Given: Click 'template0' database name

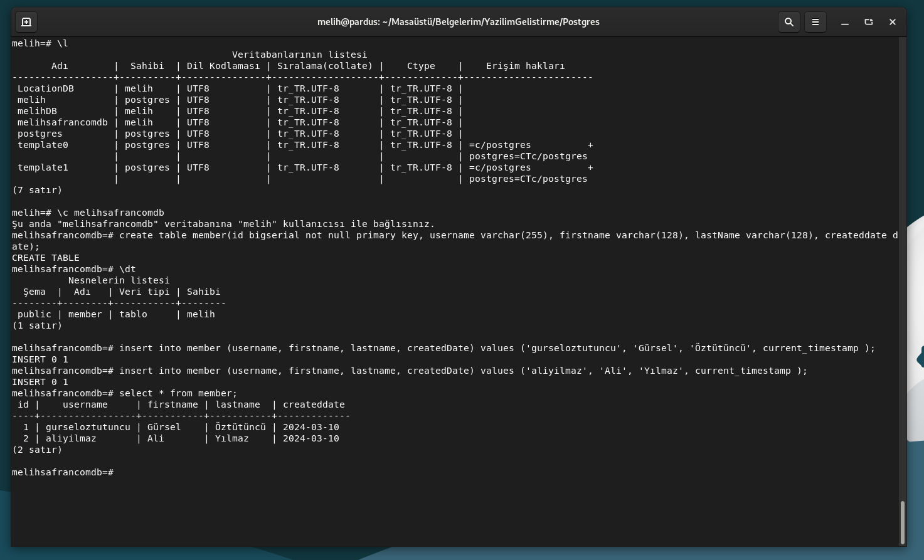Looking at the screenshot, I should tap(43, 145).
